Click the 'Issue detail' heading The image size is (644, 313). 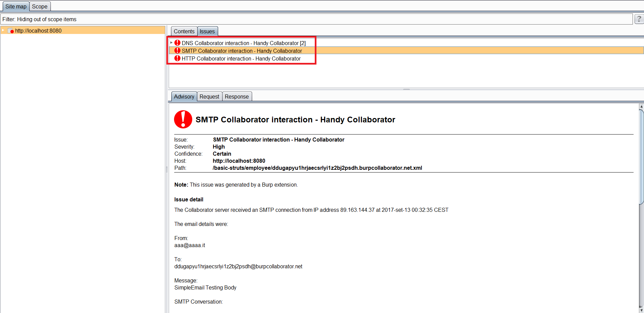point(189,199)
